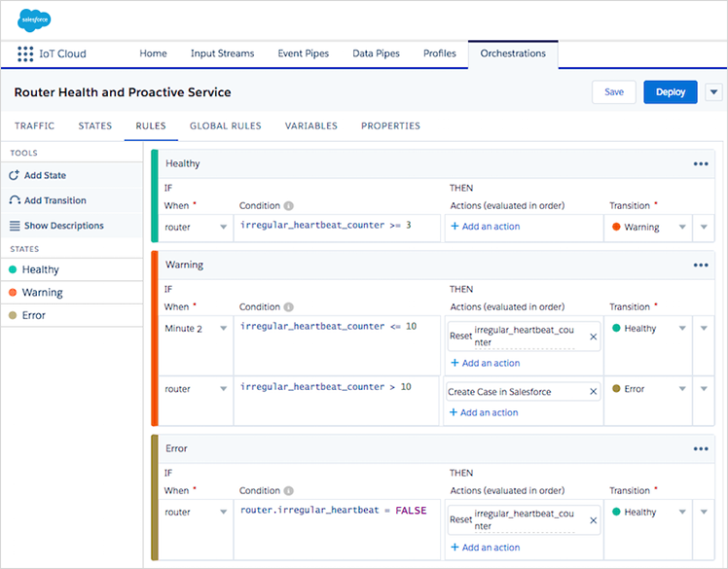
Task: Open the Error state options menu (three dots)
Action: pos(701,448)
